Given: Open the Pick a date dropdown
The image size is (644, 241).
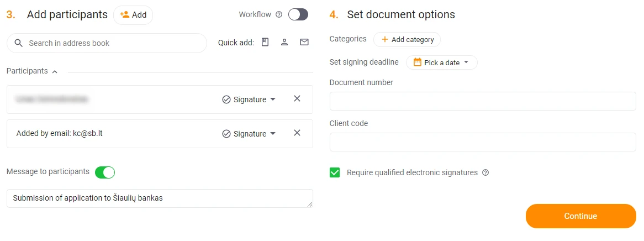Looking at the screenshot, I should click(441, 62).
